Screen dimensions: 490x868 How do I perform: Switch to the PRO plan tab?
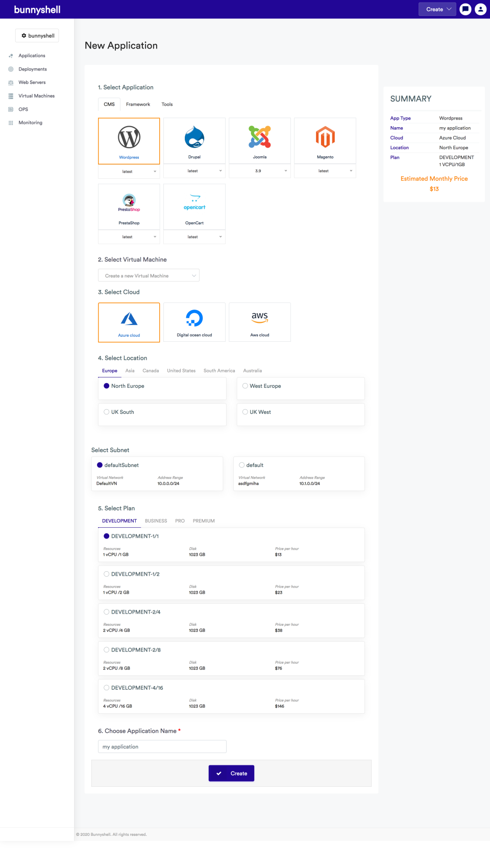[180, 521]
